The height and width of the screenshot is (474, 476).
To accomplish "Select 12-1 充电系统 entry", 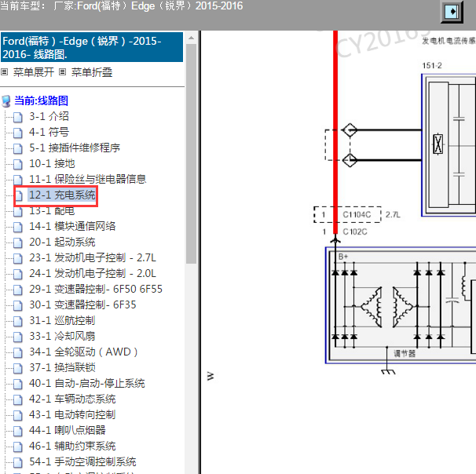I will click(x=62, y=195).
